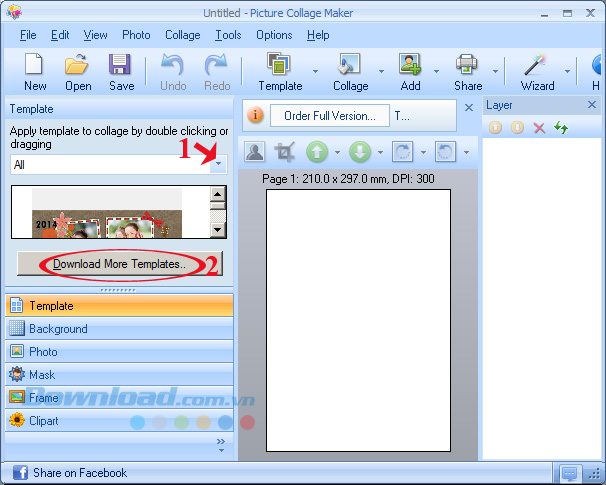Click the Crop photo icon
This screenshot has width=606, height=485.
pyautogui.click(x=285, y=153)
